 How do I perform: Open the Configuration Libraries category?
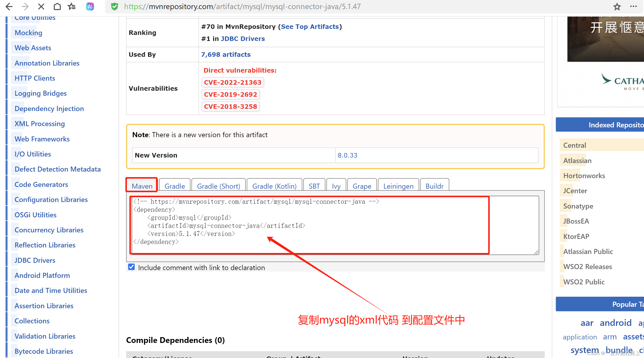[51, 199]
